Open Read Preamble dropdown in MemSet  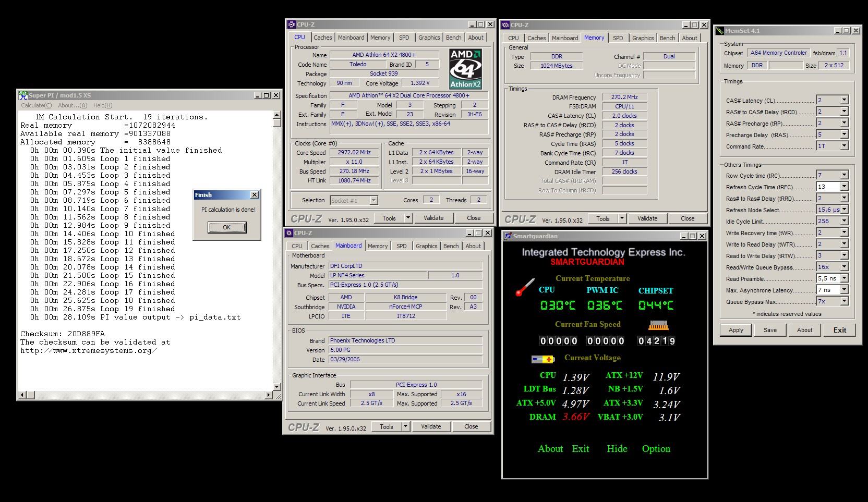844,278
